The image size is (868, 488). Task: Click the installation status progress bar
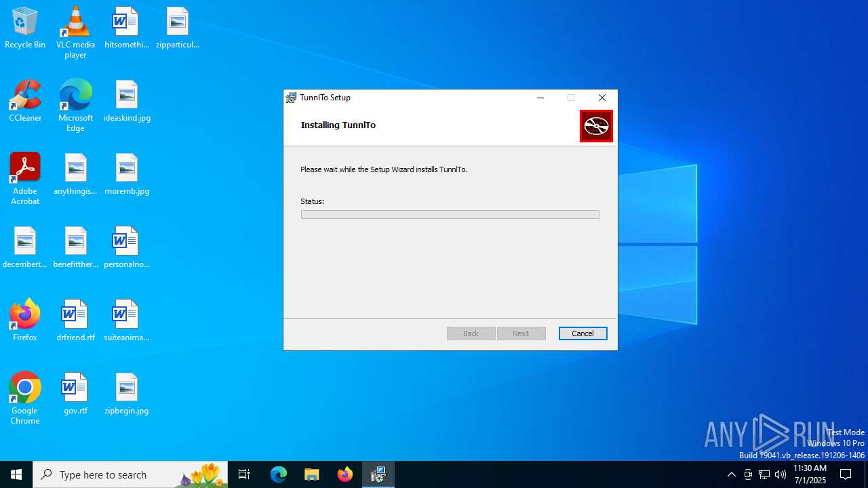pyautogui.click(x=450, y=214)
